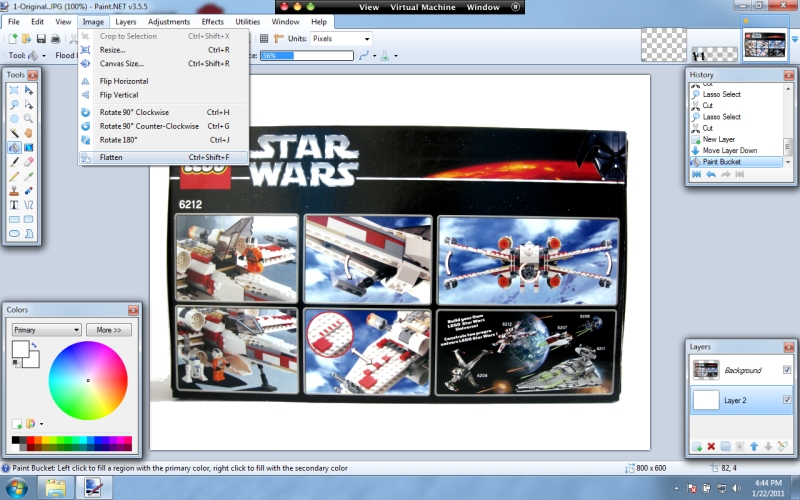Select the Lasso Select tool in Tools
Screen dimensions: 800x500
tap(14, 105)
